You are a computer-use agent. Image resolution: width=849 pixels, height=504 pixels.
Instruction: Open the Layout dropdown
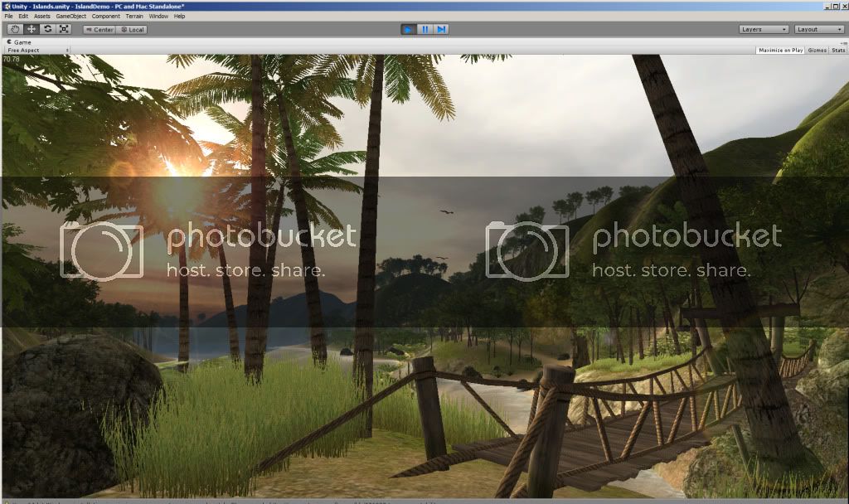(x=818, y=29)
